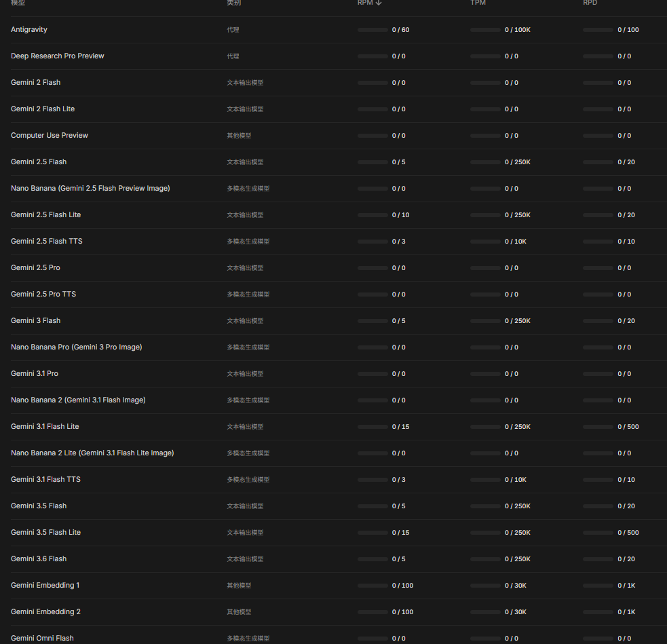Screen dimensions: 667x644
Task: Click '文本输出模型' category in Gemini 2 Flash row
Action: 245,83
